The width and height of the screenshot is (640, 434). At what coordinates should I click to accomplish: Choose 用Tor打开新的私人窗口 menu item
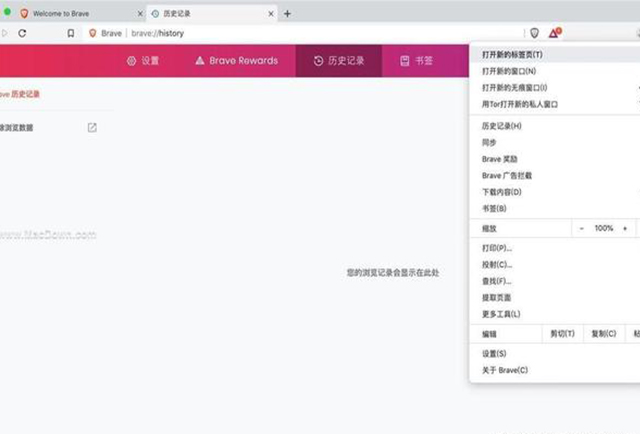click(555, 104)
